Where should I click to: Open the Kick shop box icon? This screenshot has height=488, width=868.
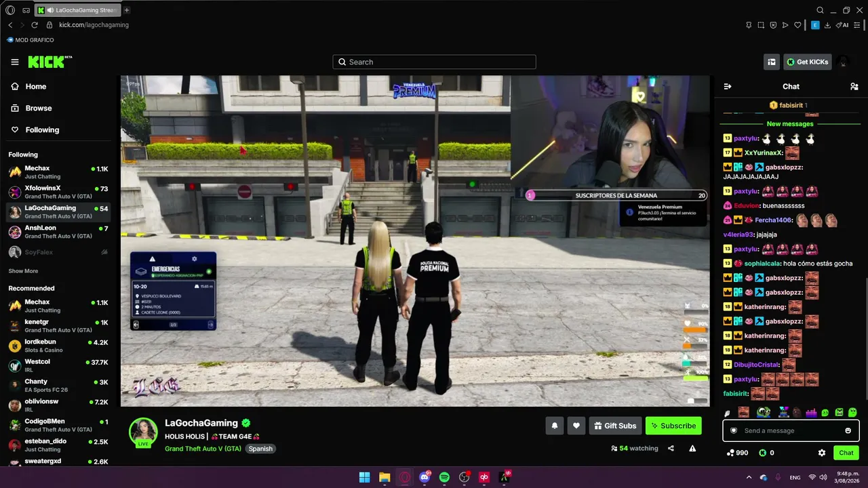772,62
